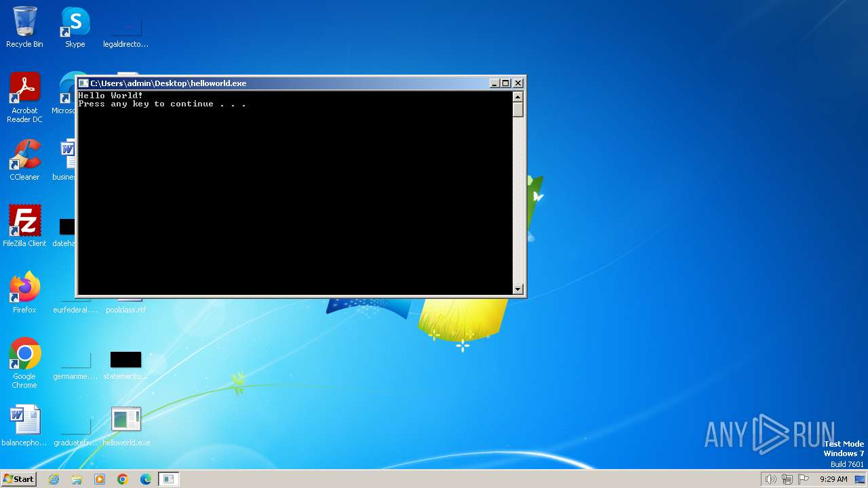
Task: Click the console scrollbar down arrow
Action: click(x=518, y=289)
